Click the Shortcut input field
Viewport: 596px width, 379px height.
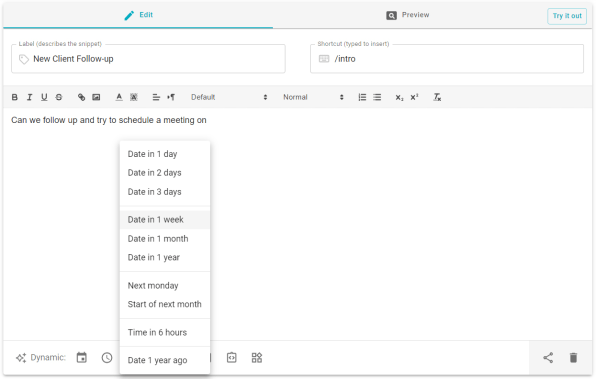click(x=447, y=59)
